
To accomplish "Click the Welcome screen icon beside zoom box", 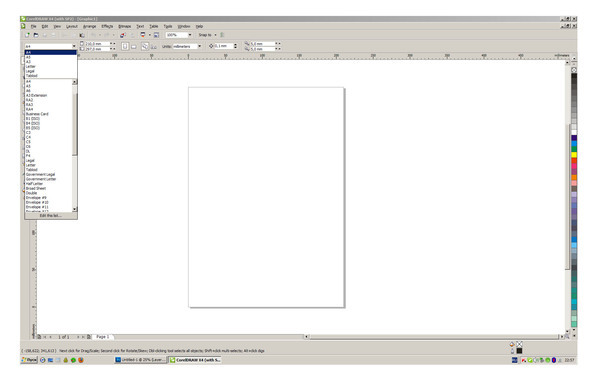I will click(x=156, y=35).
